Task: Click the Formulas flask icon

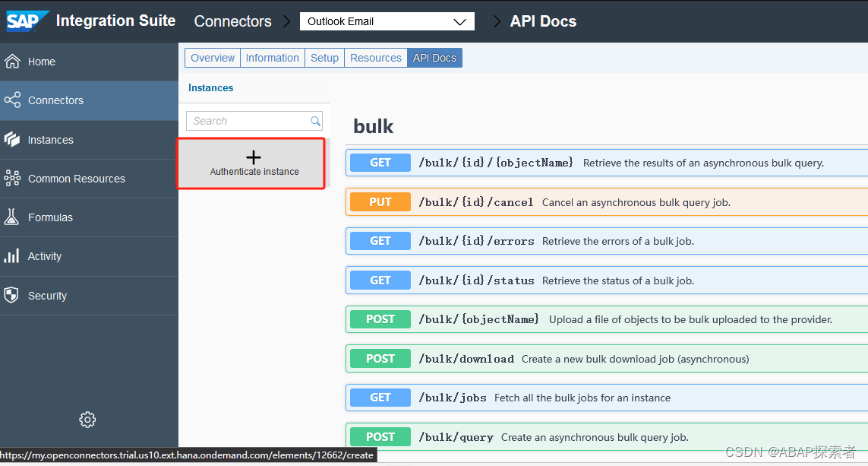Action: click(x=11, y=217)
